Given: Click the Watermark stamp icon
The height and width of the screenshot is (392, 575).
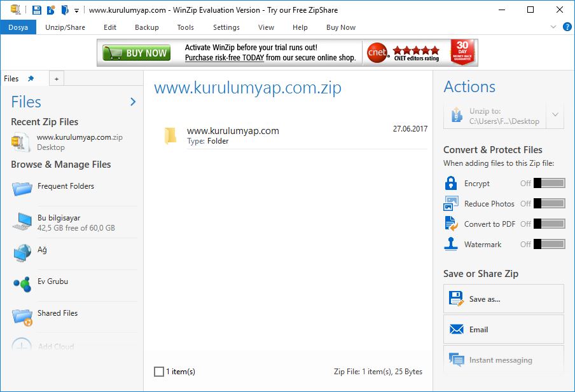Looking at the screenshot, I should coord(451,244).
